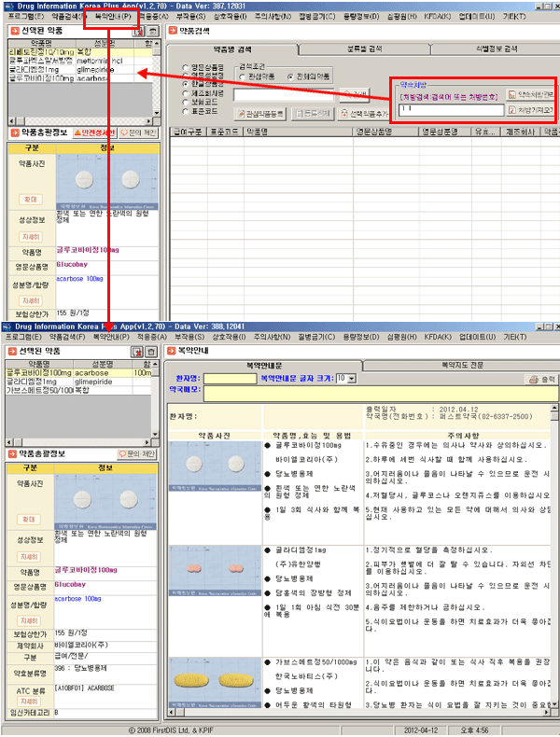This screenshot has height=737, width=560.
Task: Click 자세히 under ATC 분류 in lower window
Action: (29, 702)
